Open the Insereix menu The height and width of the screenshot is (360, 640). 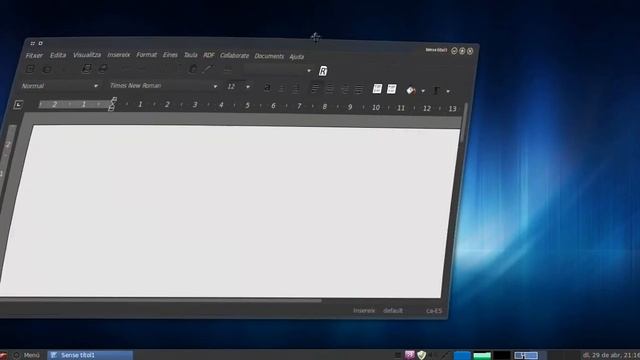[119, 55]
